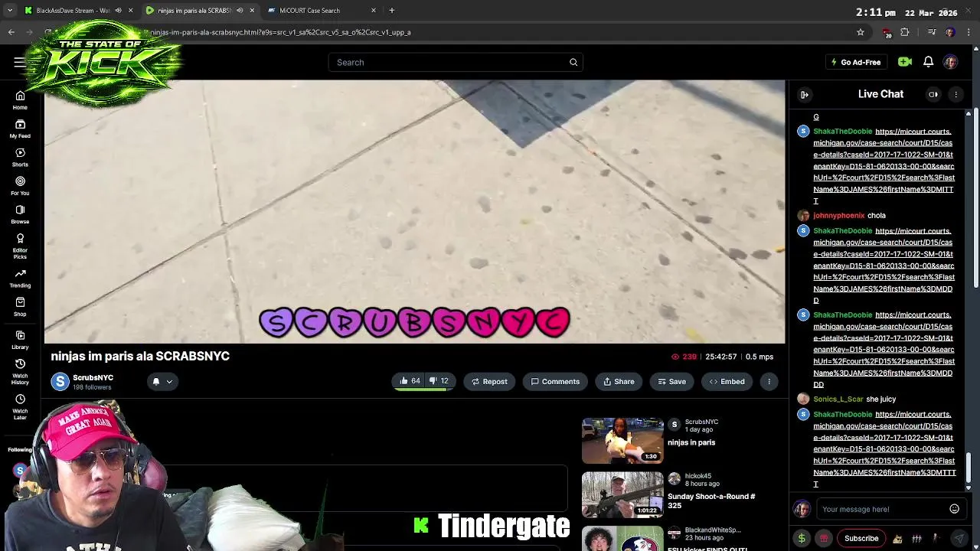
Task: Toggle channel notification bell
Action: pyautogui.click(x=155, y=381)
